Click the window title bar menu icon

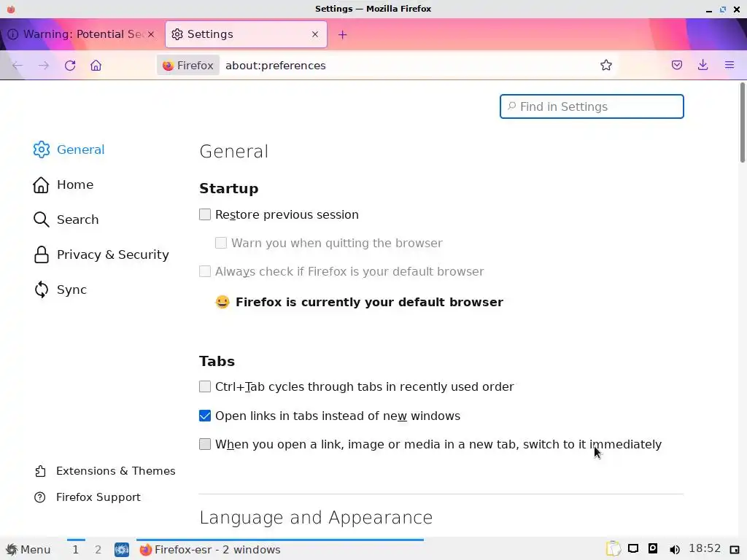coord(10,9)
